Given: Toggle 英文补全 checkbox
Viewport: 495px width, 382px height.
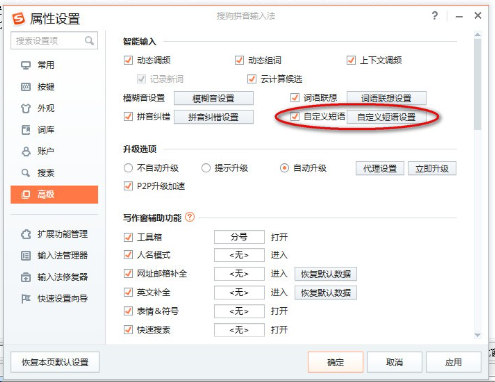Looking at the screenshot, I should tap(128, 292).
